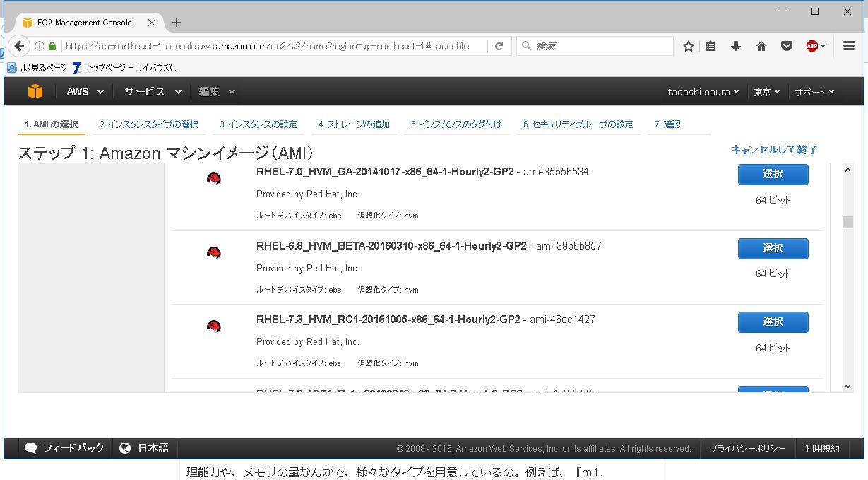Open the プライバシーポリシー link

point(747,449)
